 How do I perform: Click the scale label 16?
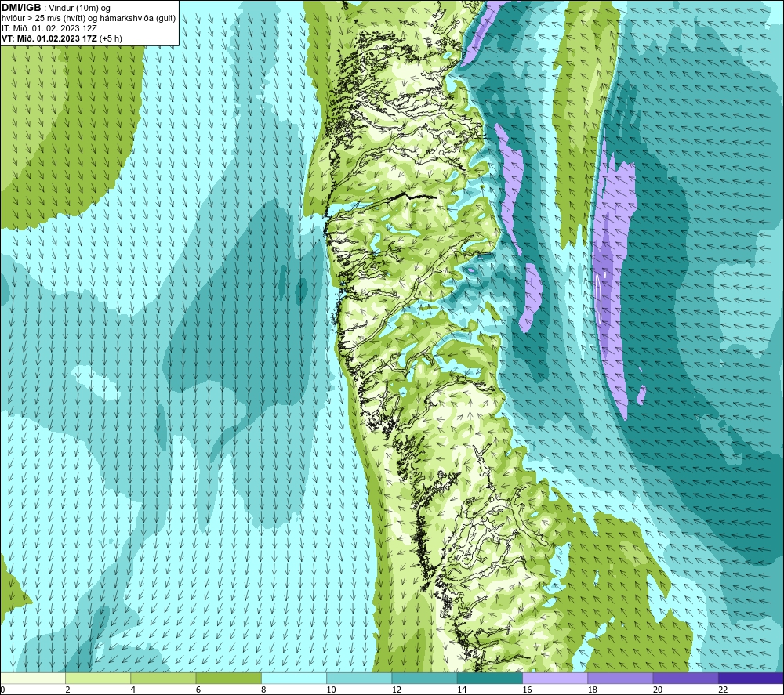[527, 690]
